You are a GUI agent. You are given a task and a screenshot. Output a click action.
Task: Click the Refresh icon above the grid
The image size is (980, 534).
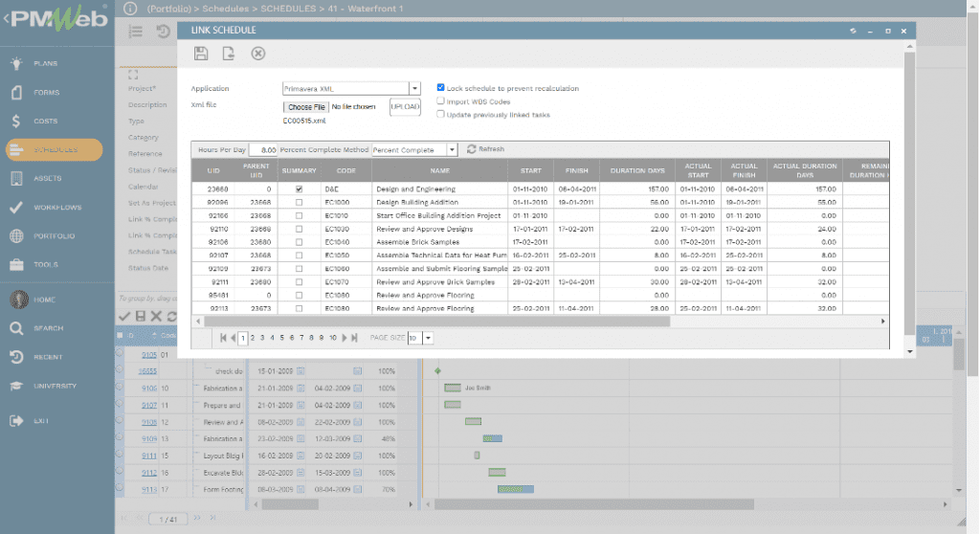point(471,149)
